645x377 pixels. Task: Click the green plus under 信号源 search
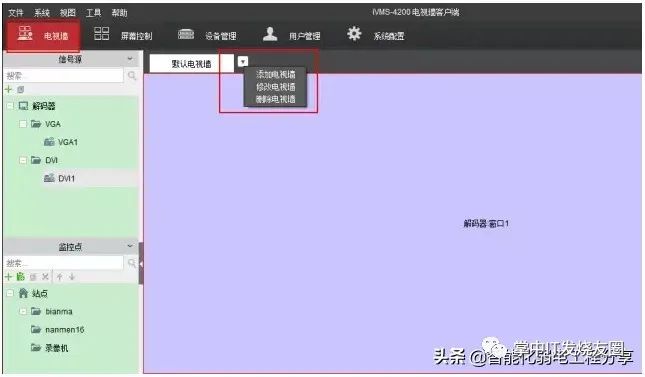point(8,89)
